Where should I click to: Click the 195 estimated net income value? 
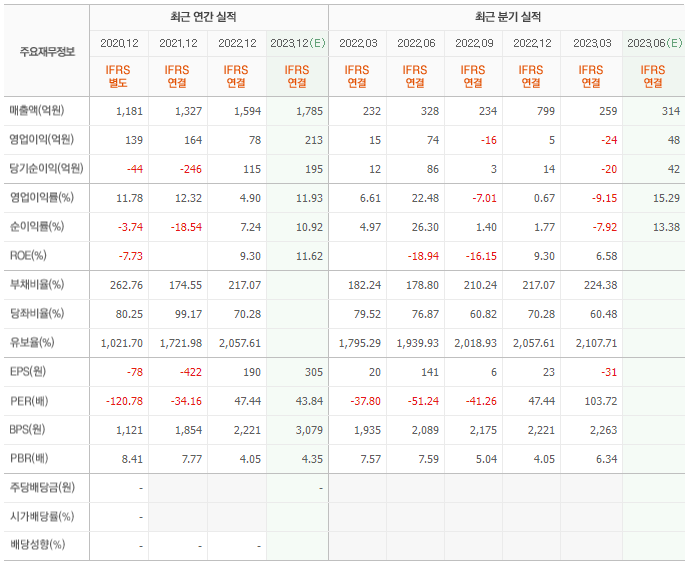pos(314,169)
